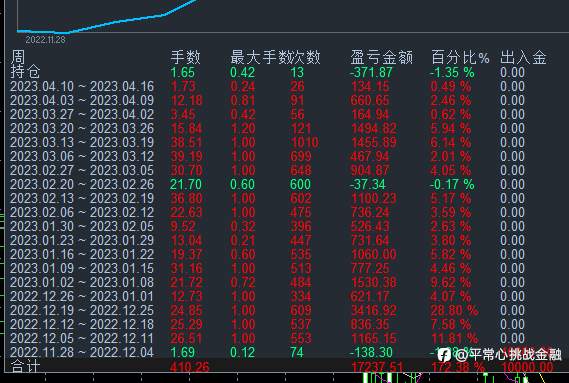Click the 31.16 lots value
This screenshot has height=383, width=569.
pos(186,269)
